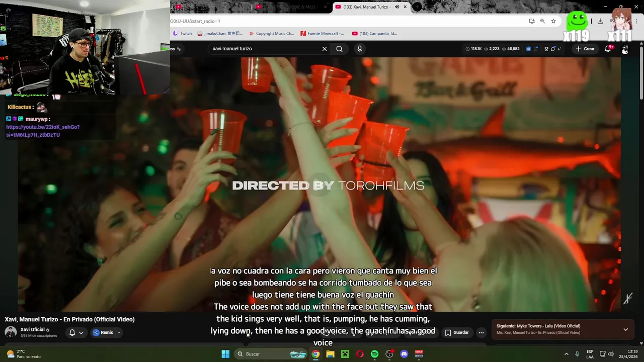This screenshot has height=362, width=644.
Task: Click the trophy icon in the extension bar
Action: 546,49
